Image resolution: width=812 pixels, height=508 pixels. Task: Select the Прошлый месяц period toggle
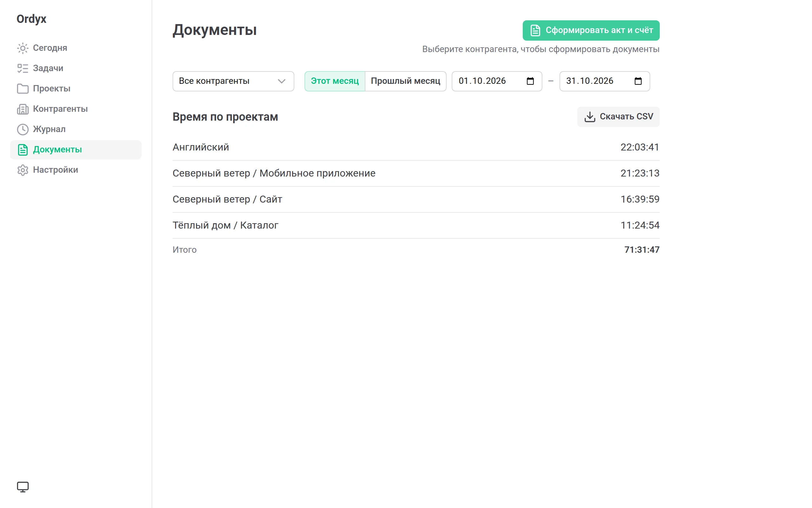pyautogui.click(x=405, y=81)
